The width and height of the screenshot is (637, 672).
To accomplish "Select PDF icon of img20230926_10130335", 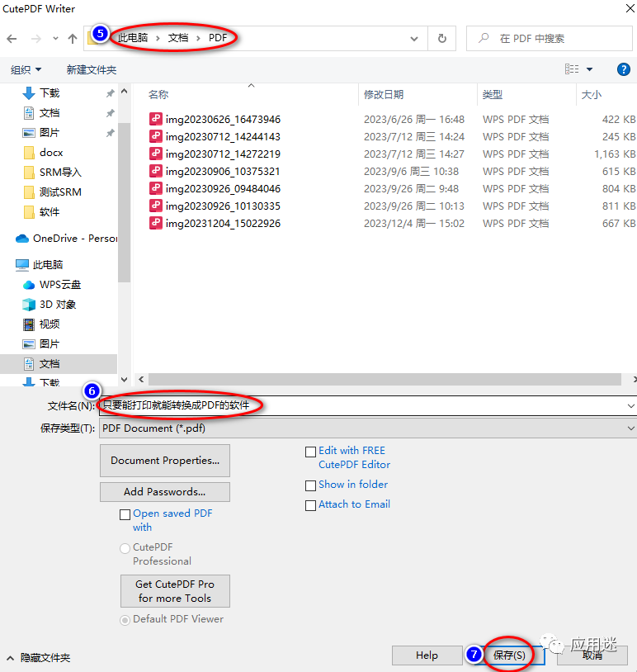I will 155,206.
